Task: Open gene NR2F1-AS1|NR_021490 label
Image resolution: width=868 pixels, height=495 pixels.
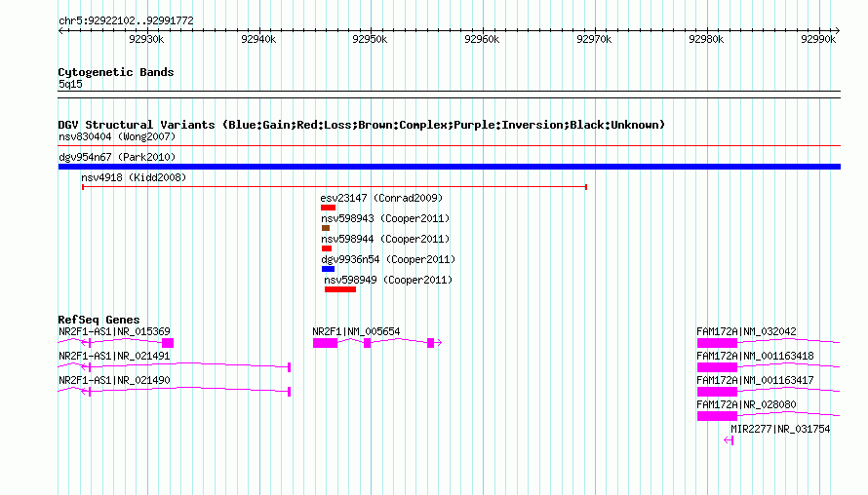Action: pyautogui.click(x=114, y=381)
